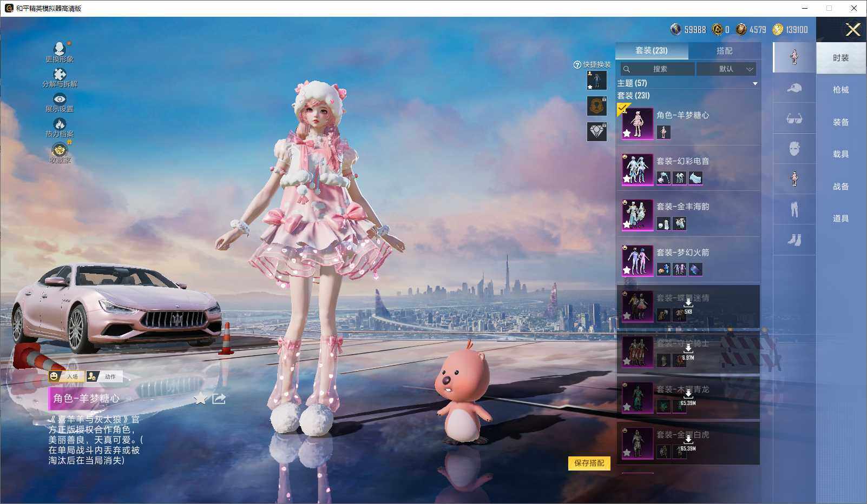Click the item piece under 角色-羊梦糖心
Image resolution: width=867 pixels, height=504 pixels.
coord(664,132)
